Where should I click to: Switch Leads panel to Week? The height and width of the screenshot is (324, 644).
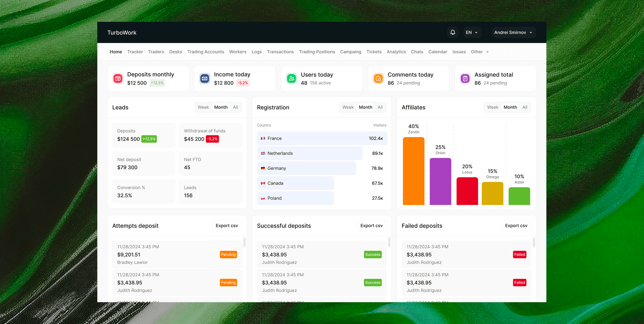(203, 107)
